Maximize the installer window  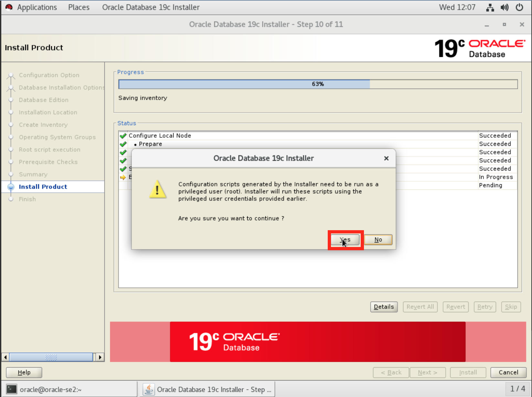pos(504,25)
